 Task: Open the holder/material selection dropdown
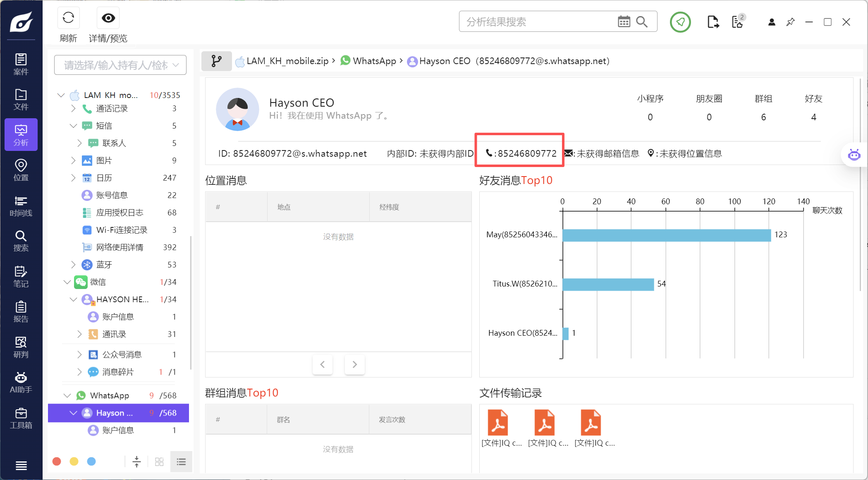120,65
